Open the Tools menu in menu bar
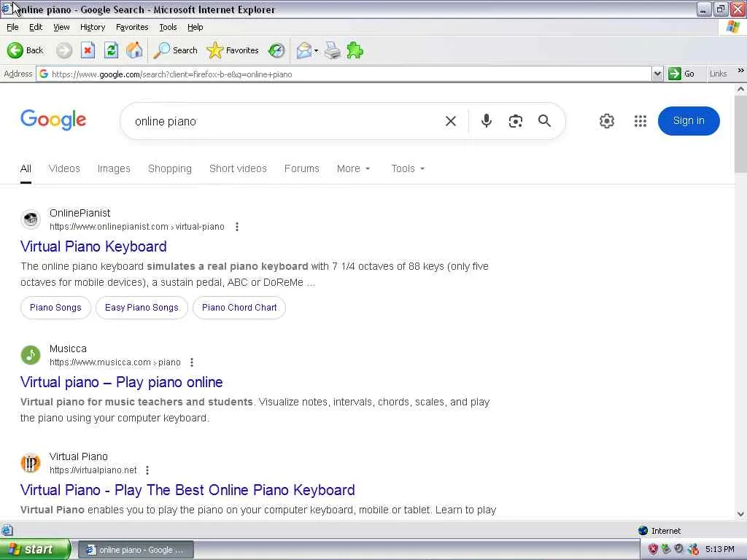 pos(168,27)
